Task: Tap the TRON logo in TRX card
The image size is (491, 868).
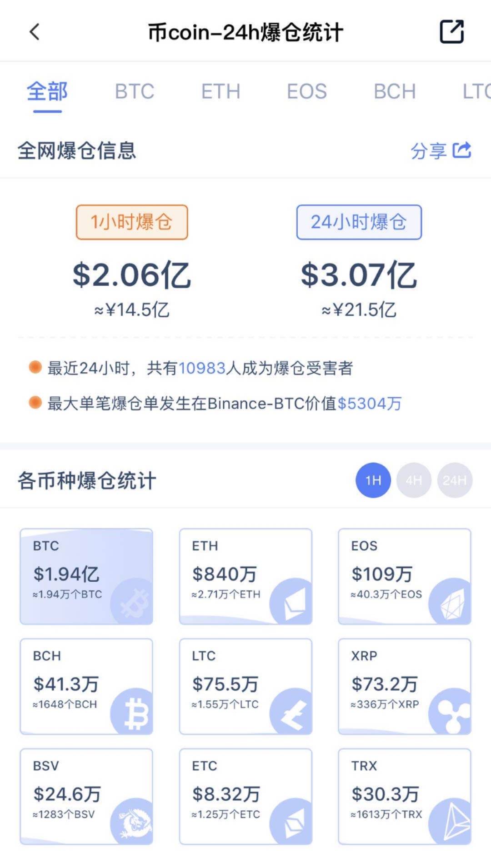Action: click(450, 821)
